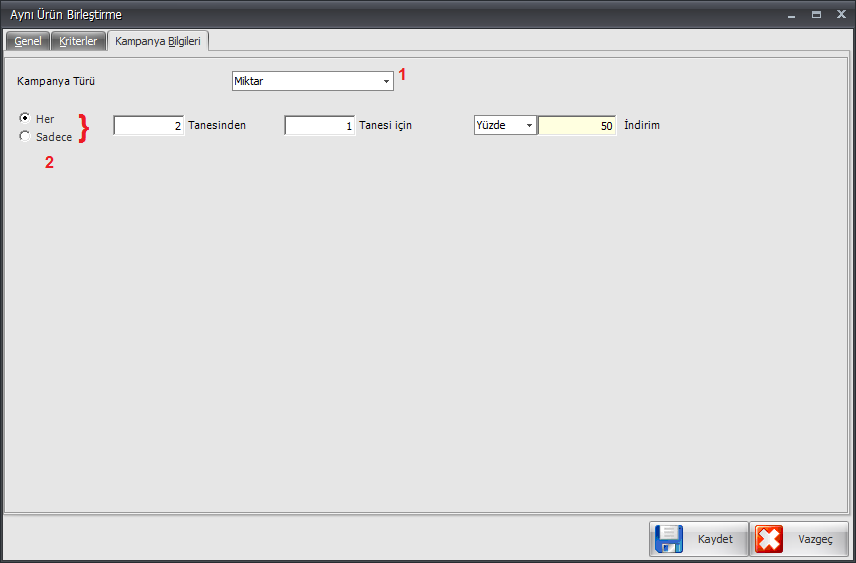Open the Kriterler tab
This screenshot has height=563, width=856.
pos(78,41)
